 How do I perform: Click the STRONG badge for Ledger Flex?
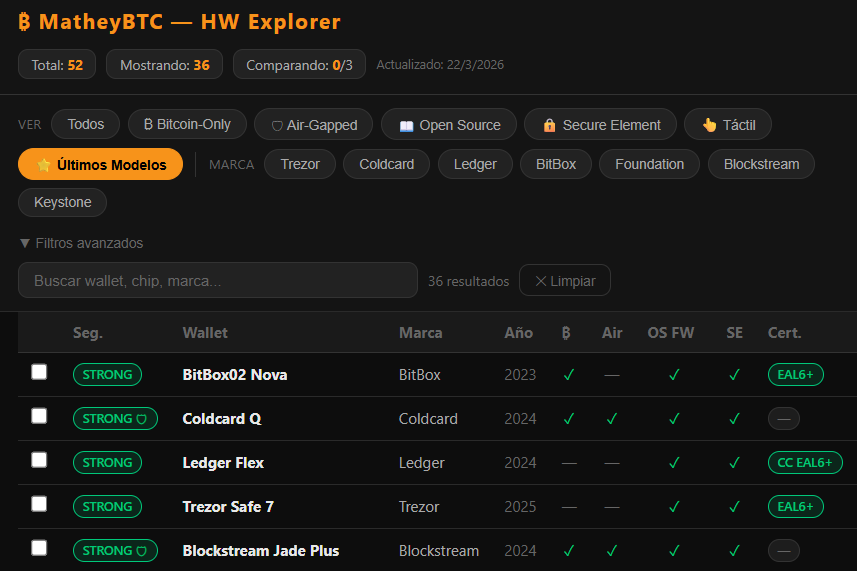[107, 463]
